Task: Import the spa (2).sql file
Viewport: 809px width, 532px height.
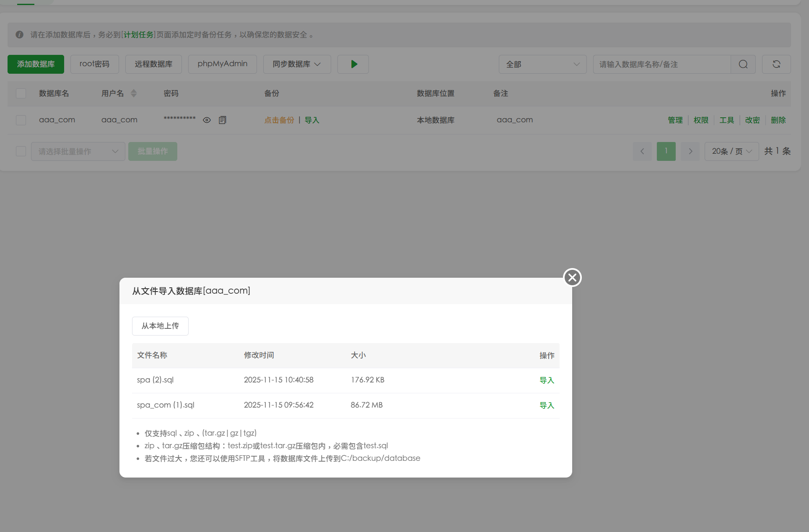Action: point(547,380)
